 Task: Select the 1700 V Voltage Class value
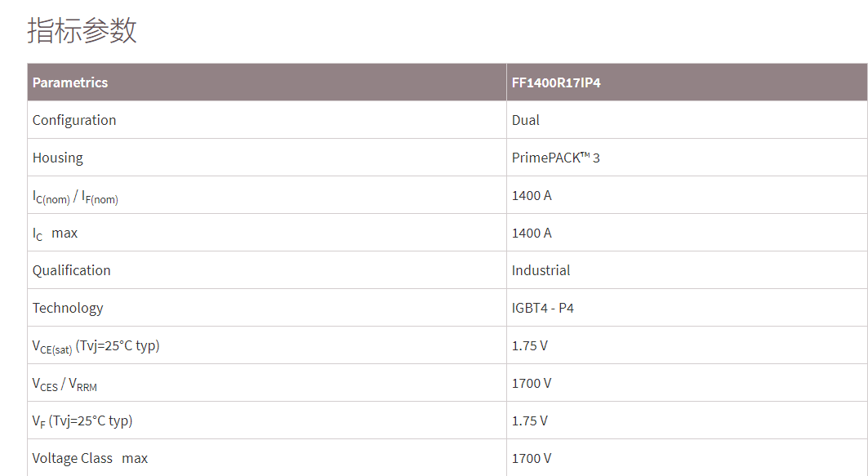click(x=532, y=458)
